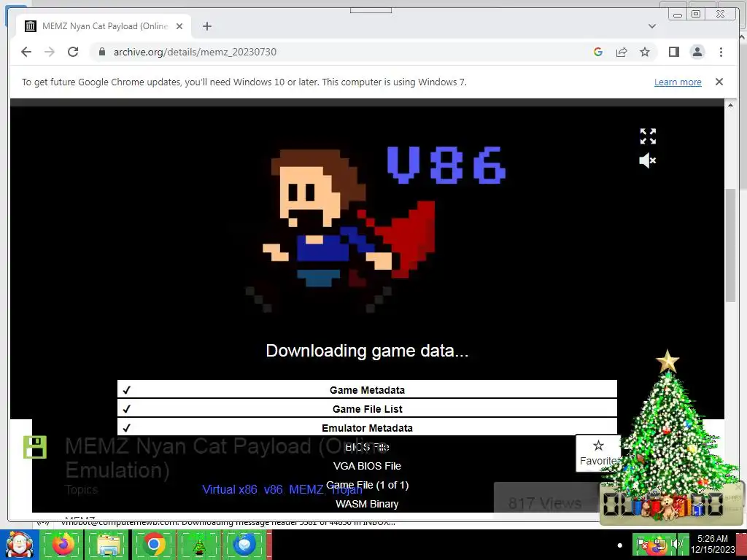Open the Virtual x86 topic link

tap(229, 489)
